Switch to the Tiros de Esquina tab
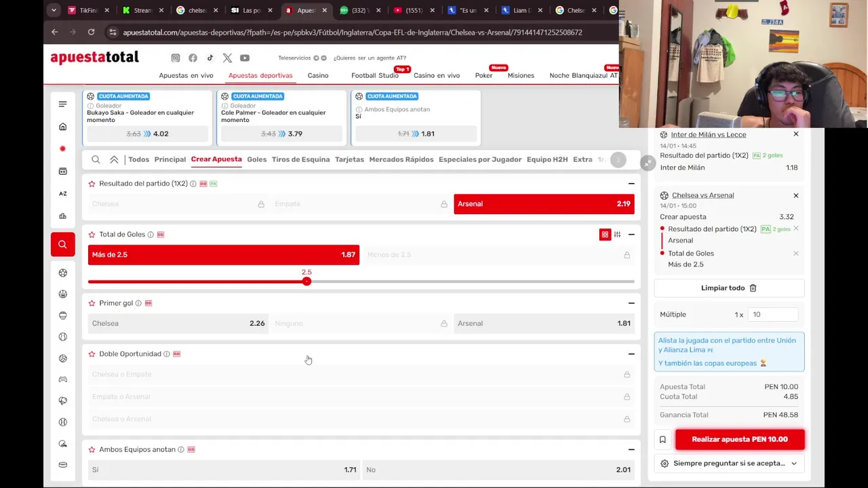This screenshot has width=868, height=488. tap(300, 159)
